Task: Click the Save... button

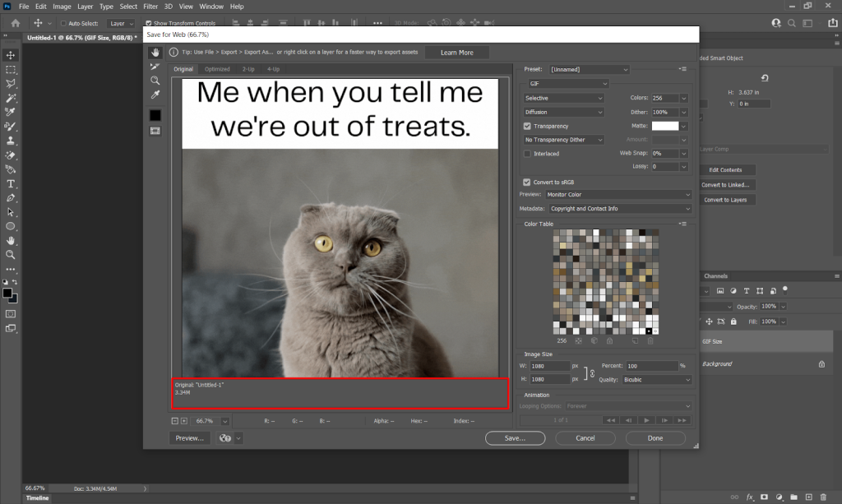Action: click(x=515, y=438)
